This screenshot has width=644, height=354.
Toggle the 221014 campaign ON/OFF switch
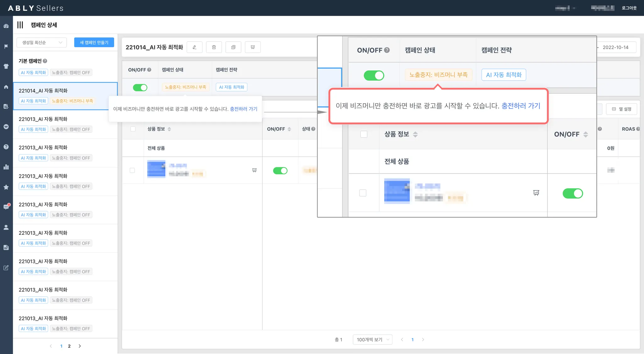[x=140, y=87]
